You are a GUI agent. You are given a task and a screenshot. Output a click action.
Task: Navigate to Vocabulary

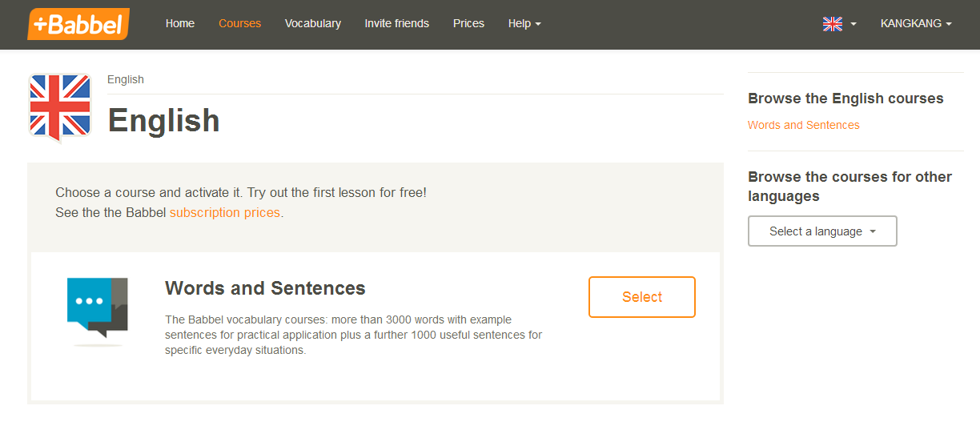(312, 24)
